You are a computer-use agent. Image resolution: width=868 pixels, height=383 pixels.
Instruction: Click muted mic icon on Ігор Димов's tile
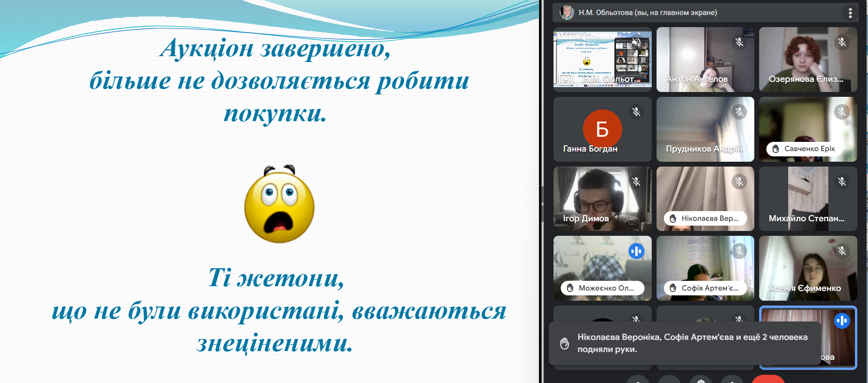point(636,182)
